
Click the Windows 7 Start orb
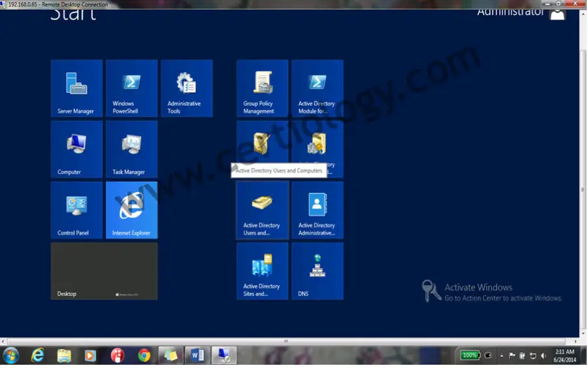coord(11,355)
